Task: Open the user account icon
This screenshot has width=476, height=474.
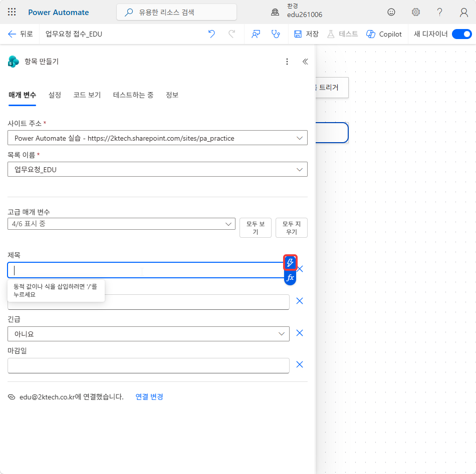Action: [463, 12]
